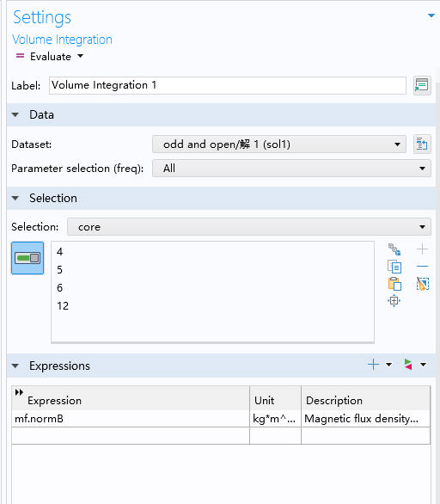This screenshot has height=504, width=440.
Task: Click Create Selection icon
Action: 394,249
